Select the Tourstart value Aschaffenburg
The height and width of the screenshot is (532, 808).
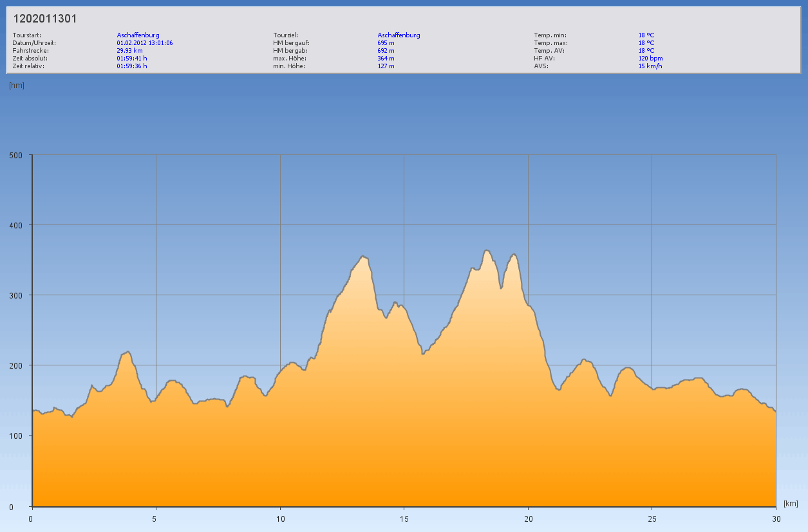[x=138, y=35]
